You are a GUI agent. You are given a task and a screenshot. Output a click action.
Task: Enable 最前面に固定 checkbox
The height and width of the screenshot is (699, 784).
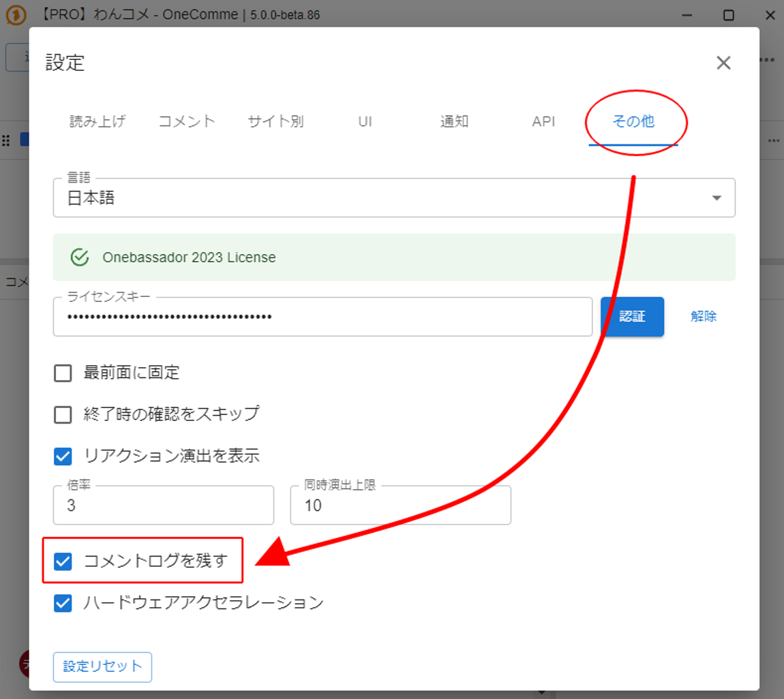point(63,373)
